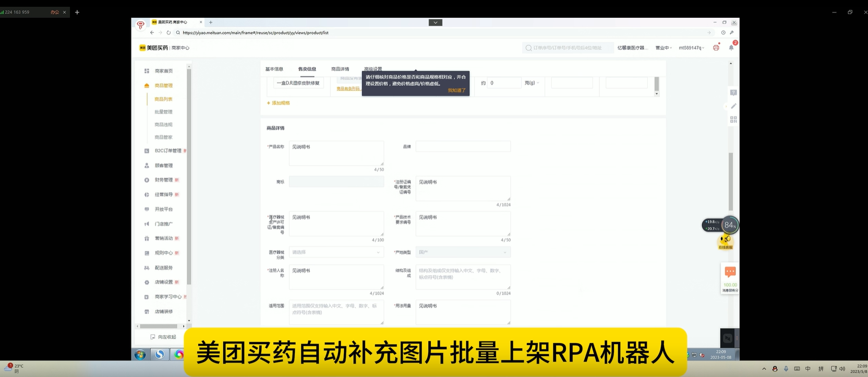Click the pencil edit icon on right edge
Image resolution: width=868 pixels, height=377 pixels.
click(x=733, y=106)
